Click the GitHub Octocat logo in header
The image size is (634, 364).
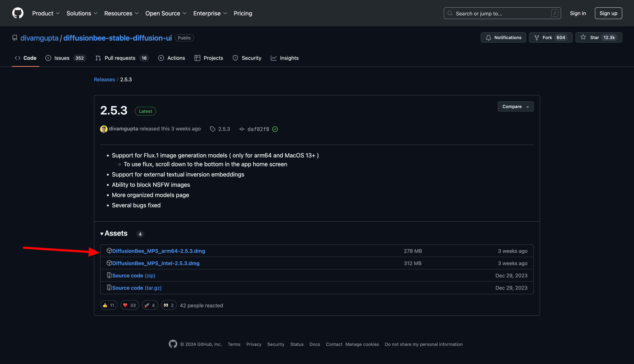click(x=18, y=13)
